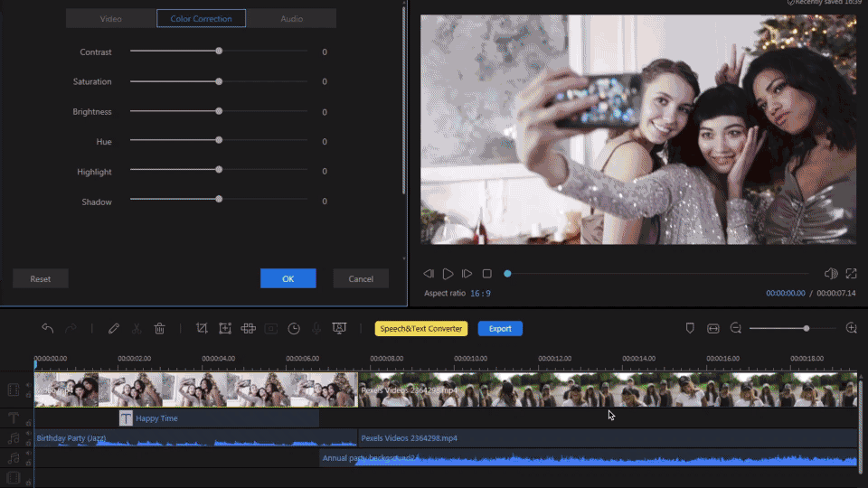Zoom in the timeline
The height and width of the screenshot is (488, 868).
[x=852, y=328]
